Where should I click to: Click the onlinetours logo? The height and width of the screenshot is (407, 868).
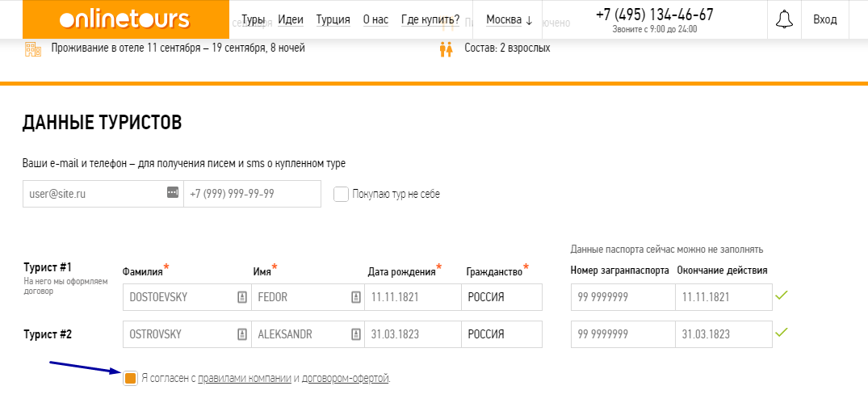[124, 20]
